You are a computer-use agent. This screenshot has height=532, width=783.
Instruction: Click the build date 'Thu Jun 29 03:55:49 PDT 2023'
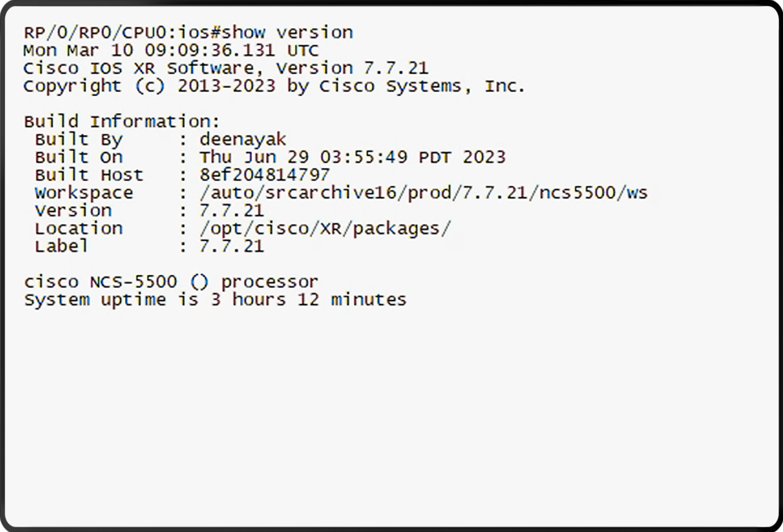[352, 157]
